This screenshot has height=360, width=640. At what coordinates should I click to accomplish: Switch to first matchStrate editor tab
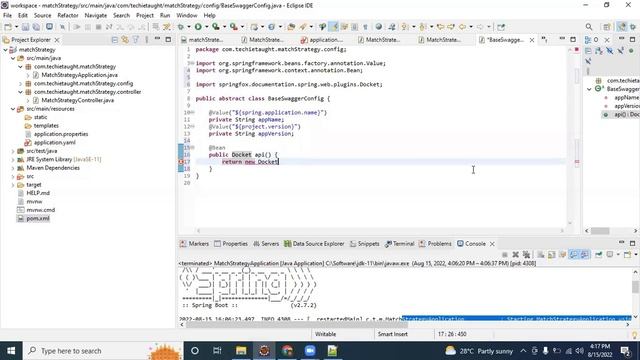point(202,40)
